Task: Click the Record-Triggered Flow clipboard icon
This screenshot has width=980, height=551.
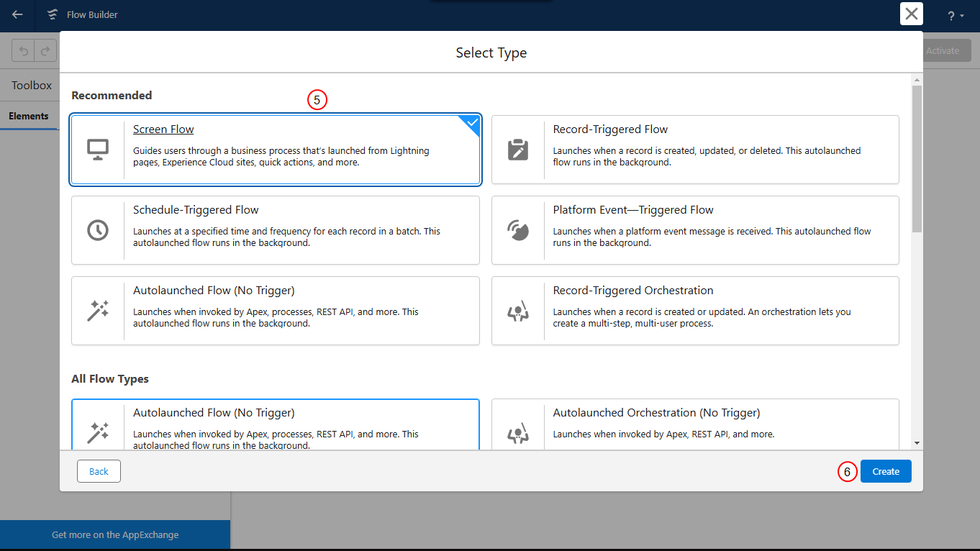Action: [x=518, y=150]
